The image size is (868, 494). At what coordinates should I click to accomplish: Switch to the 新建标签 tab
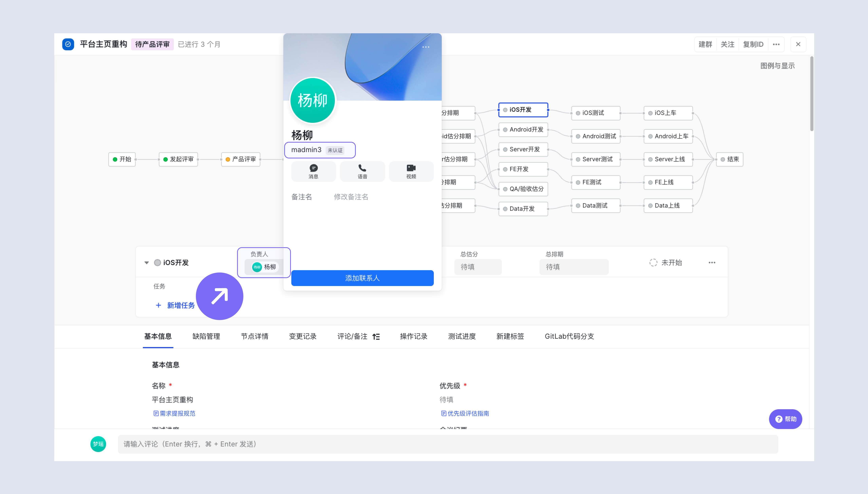(510, 336)
